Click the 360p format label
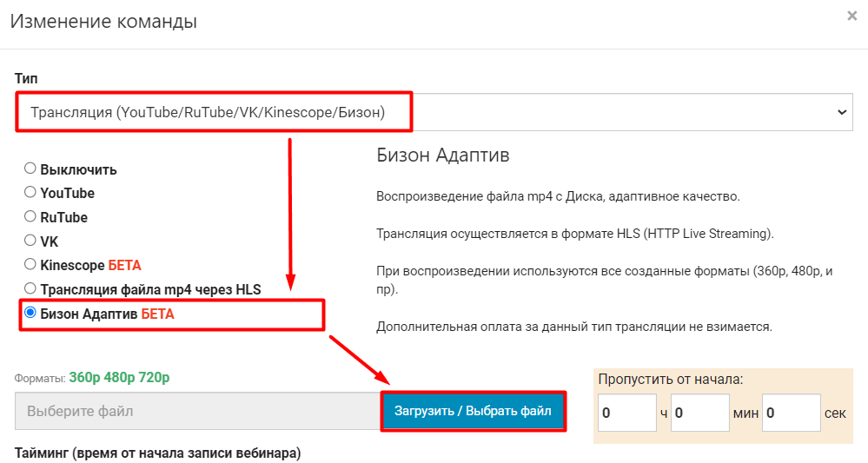868x463 pixels. (x=84, y=377)
